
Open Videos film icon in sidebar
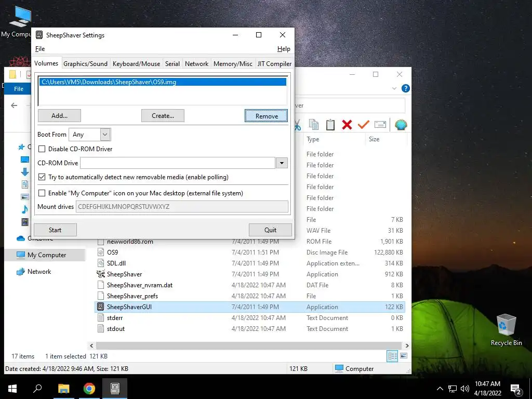tap(25, 222)
